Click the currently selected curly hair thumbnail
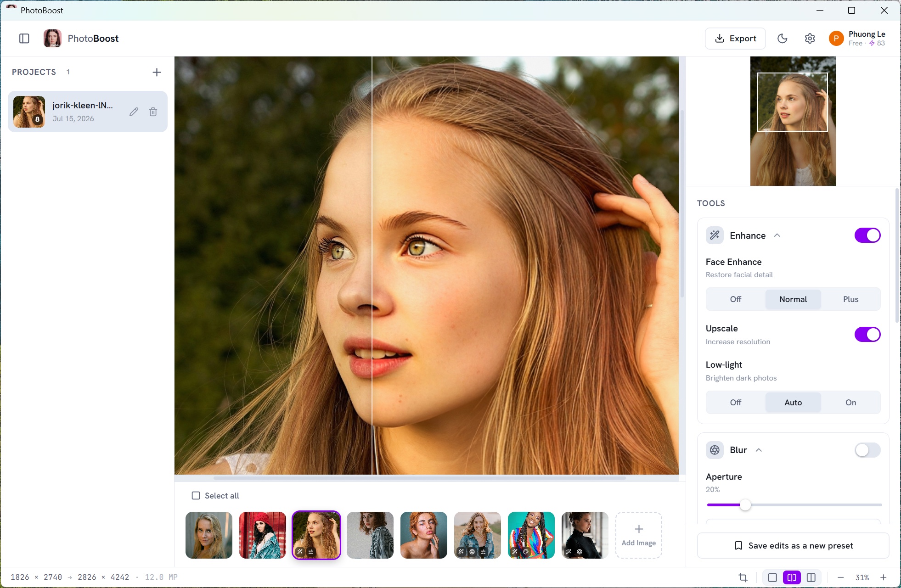The height and width of the screenshot is (588, 901). tap(316, 535)
